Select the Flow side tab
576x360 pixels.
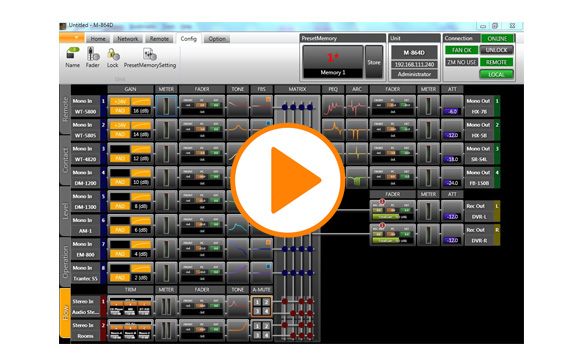point(65,313)
